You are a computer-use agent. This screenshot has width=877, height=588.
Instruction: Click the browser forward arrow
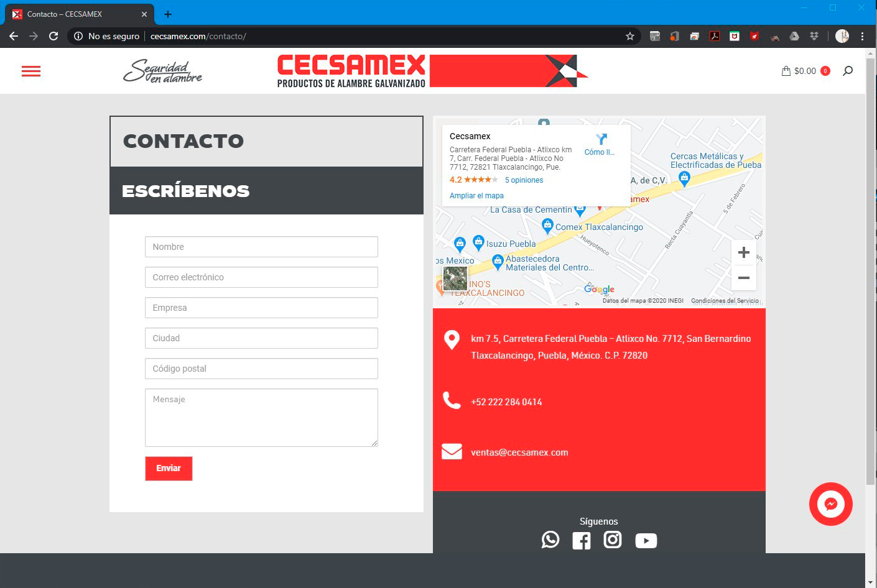[34, 36]
